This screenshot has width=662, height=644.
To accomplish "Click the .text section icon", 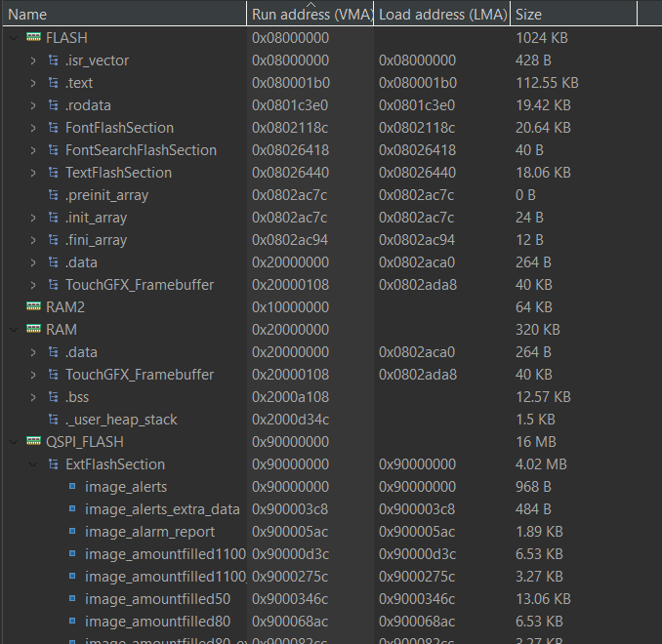I will pyautogui.click(x=53, y=83).
